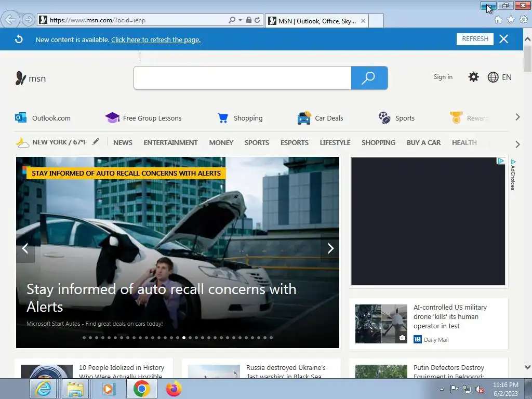
Task: Open the HEALTH menu item
Action: tap(464, 142)
